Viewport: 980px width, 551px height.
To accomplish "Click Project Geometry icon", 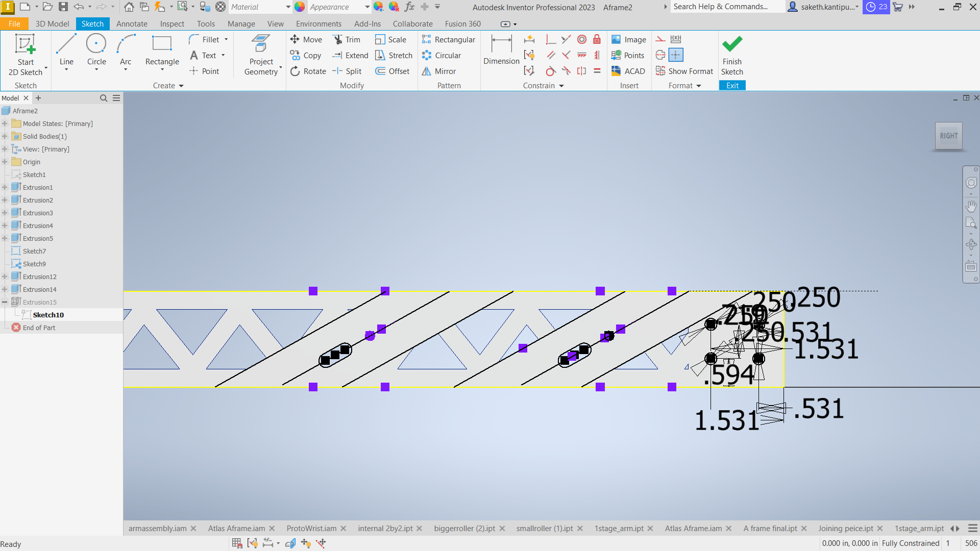I will click(x=261, y=45).
